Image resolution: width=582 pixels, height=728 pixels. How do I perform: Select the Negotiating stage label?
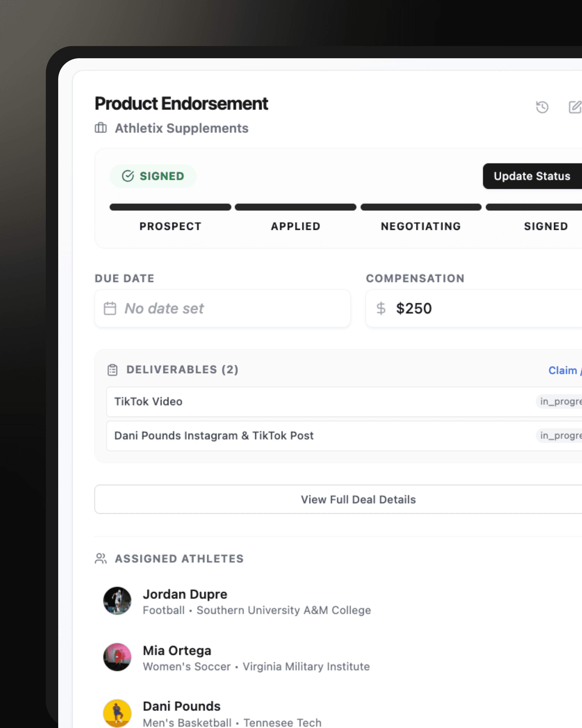click(x=421, y=226)
